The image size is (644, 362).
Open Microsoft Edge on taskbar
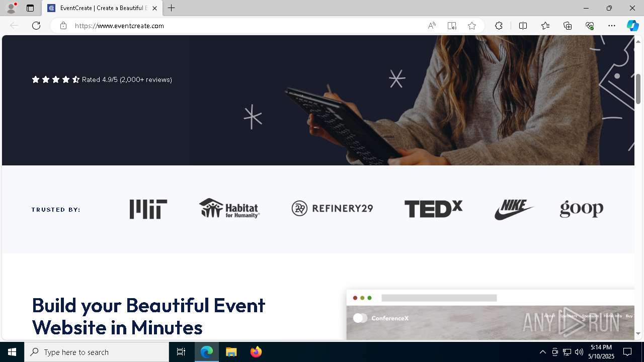[x=207, y=352]
